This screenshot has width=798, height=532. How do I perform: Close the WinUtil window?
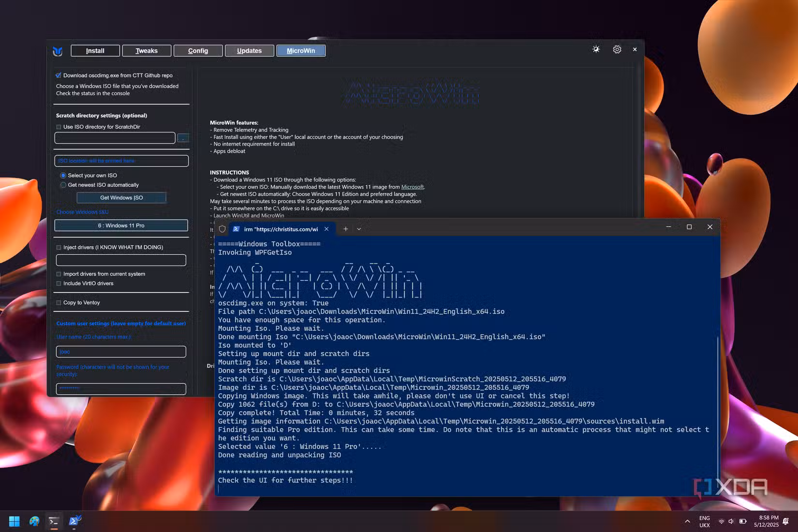point(635,49)
